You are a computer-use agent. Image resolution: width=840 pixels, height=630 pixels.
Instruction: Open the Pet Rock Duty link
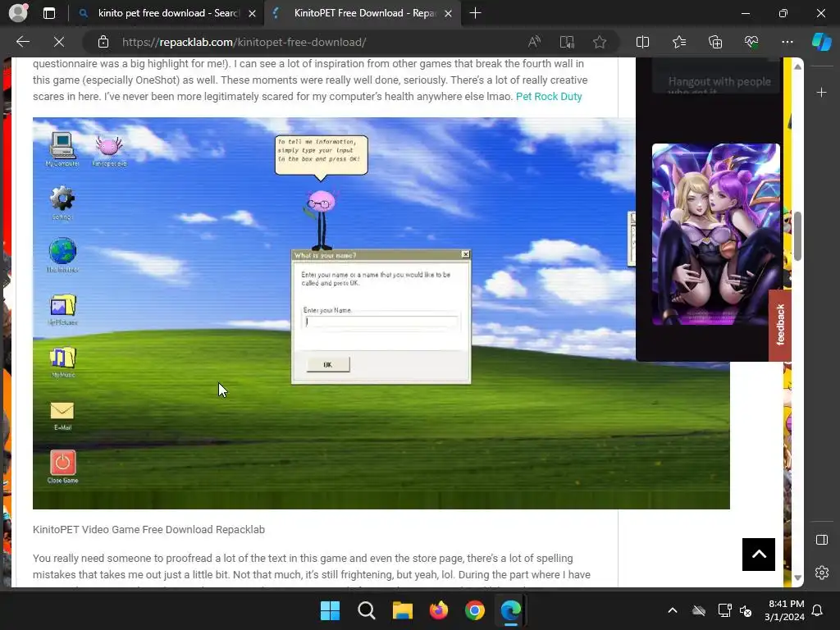pos(549,97)
